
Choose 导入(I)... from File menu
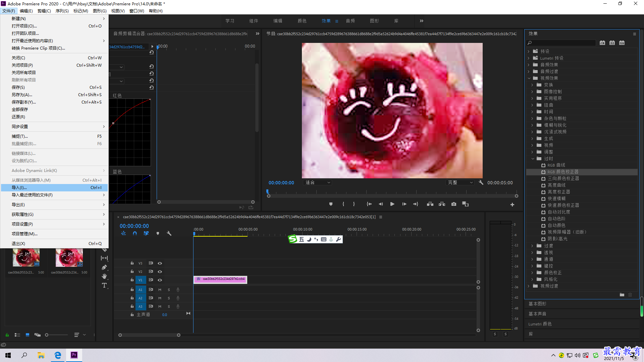[x=54, y=188]
